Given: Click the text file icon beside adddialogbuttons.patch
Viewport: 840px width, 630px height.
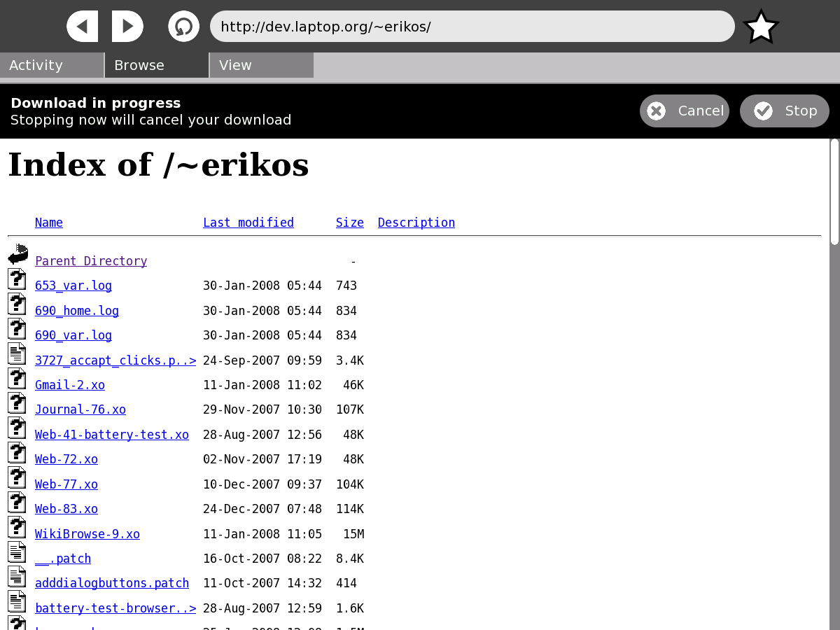Looking at the screenshot, I should click(x=17, y=577).
